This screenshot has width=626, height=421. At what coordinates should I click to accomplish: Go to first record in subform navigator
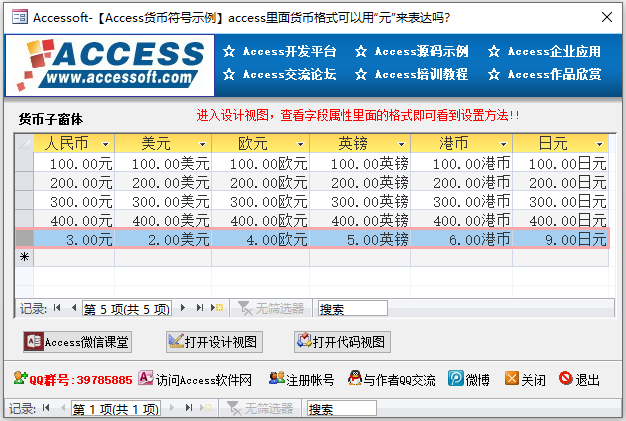[x=57, y=308]
